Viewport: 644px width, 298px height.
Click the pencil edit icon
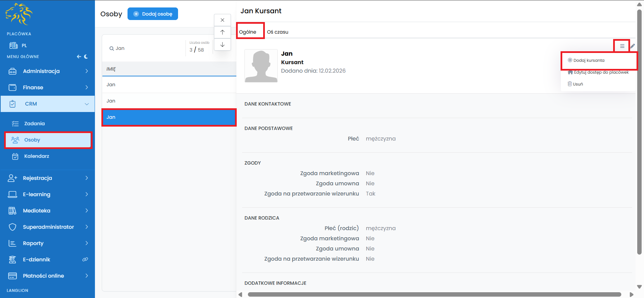pos(632,46)
